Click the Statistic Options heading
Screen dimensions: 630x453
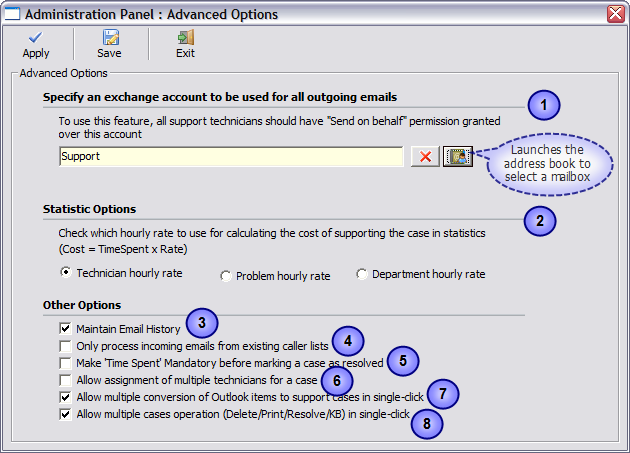(90, 209)
